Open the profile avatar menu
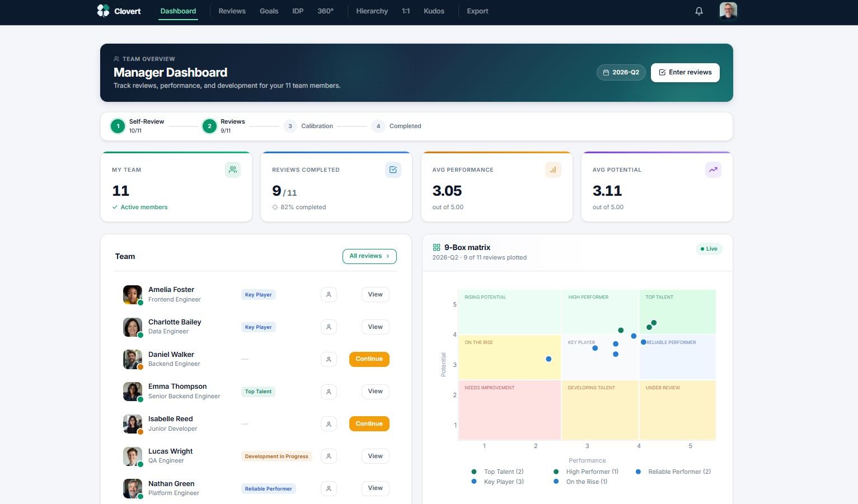Viewport: 858px width, 504px height. click(728, 11)
